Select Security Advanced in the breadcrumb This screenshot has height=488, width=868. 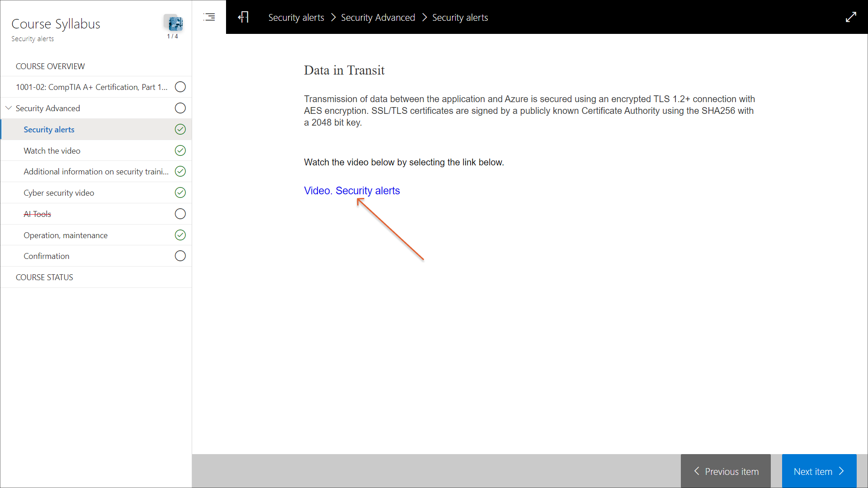click(x=378, y=17)
